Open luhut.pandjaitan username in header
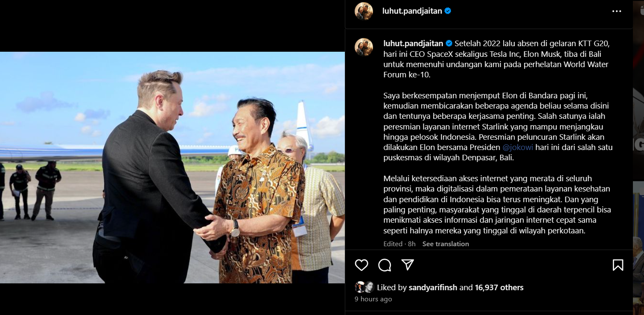 click(x=412, y=11)
